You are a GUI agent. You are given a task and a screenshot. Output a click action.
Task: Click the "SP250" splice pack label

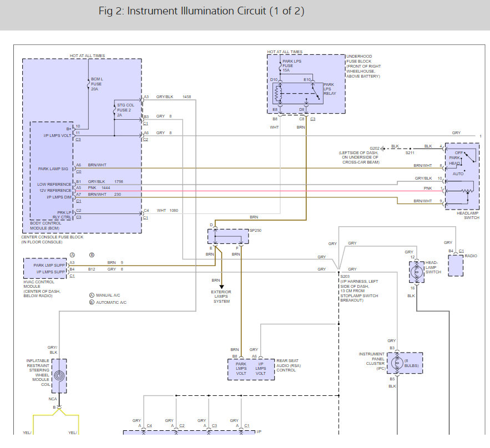(x=255, y=231)
